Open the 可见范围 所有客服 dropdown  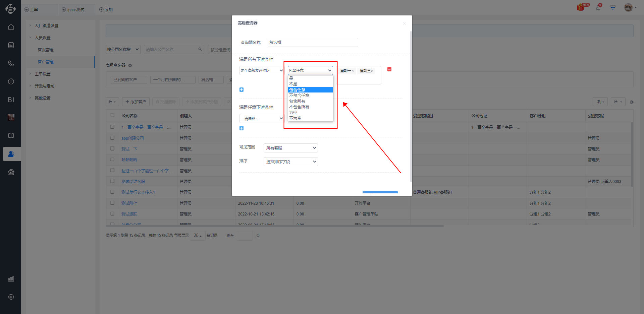[291, 148]
